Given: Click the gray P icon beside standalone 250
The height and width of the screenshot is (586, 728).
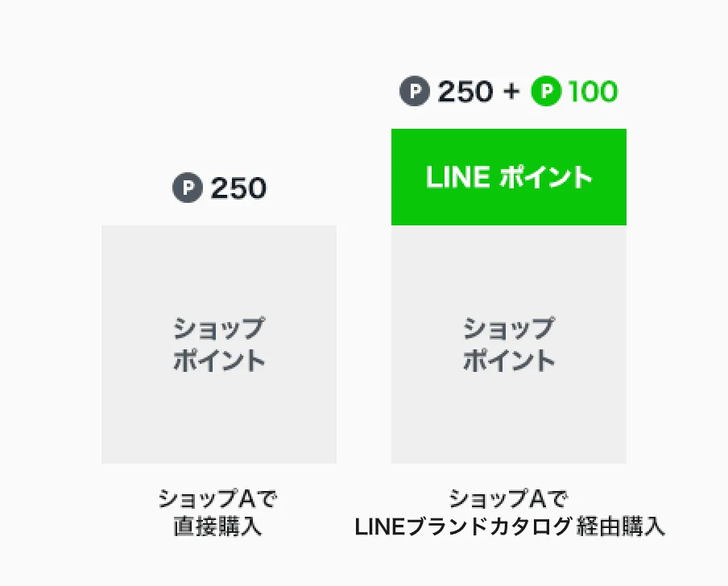Looking at the screenshot, I should [188, 188].
